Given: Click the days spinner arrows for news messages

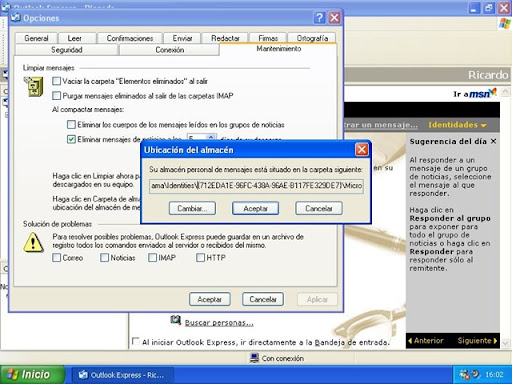Looking at the screenshot, I should tap(211, 137).
